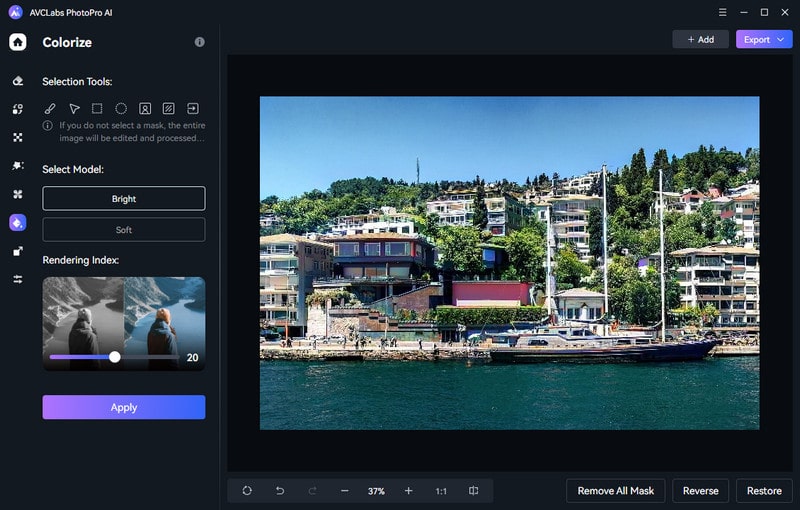Select the portrait selection tool
Screen dimensions: 800x510
tap(145, 108)
